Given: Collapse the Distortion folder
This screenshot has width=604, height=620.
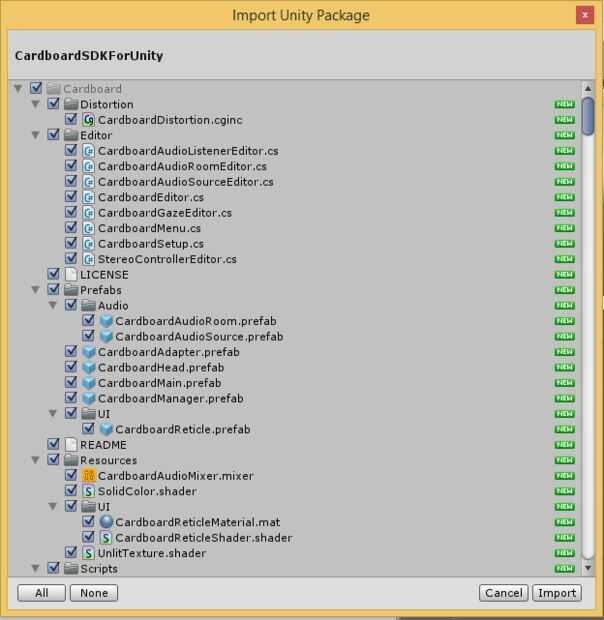Looking at the screenshot, I should pyautogui.click(x=35, y=104).
